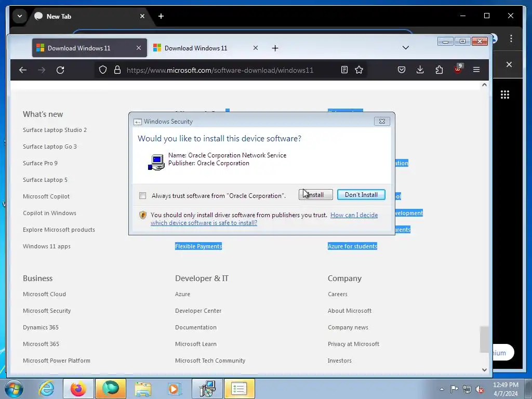Open the Windows Start menu orb
This screenshot has width=532, height=399.
[14, 389]
